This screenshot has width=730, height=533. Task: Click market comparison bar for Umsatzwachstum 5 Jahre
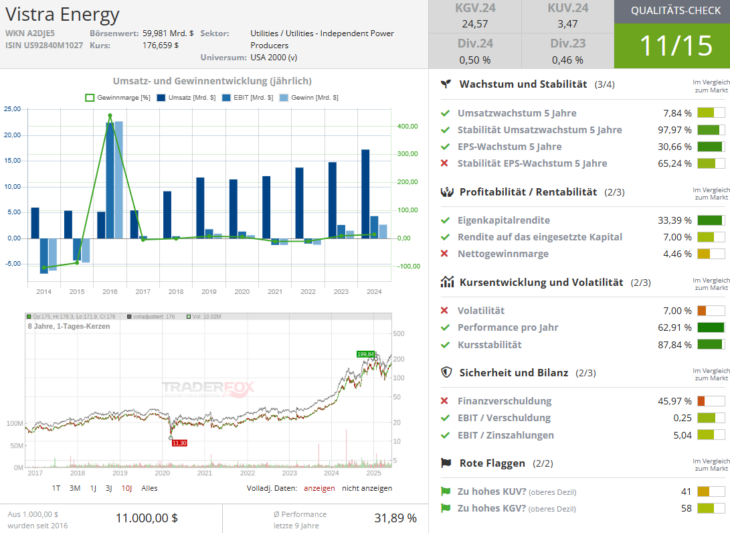point(711,113)
